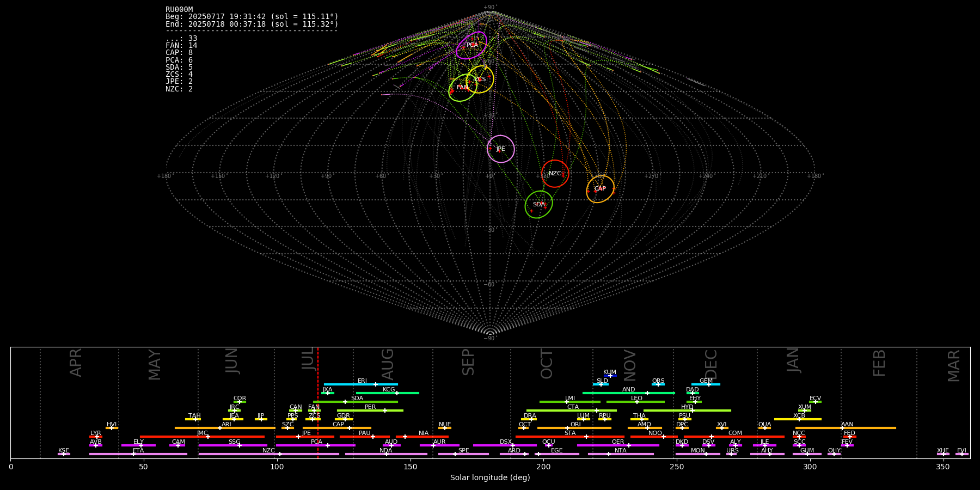Click the ZCS yellow radiant circle on map

click(x=480, y=79)
